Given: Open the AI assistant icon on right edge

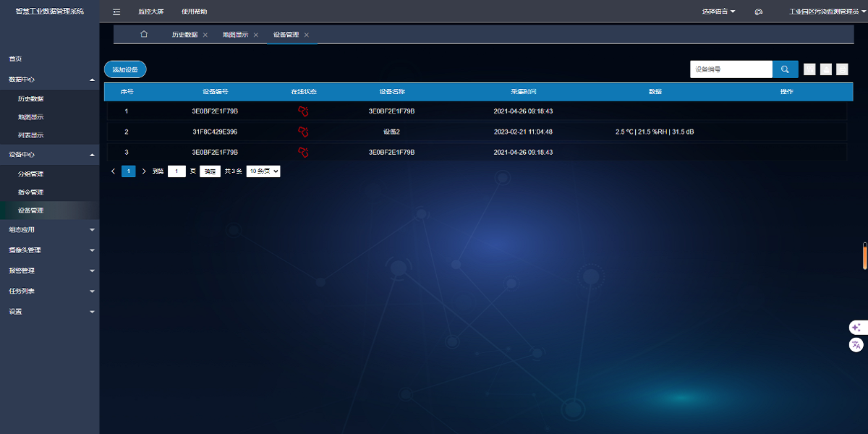Looking at the screenshot, I should coord(856,327).
